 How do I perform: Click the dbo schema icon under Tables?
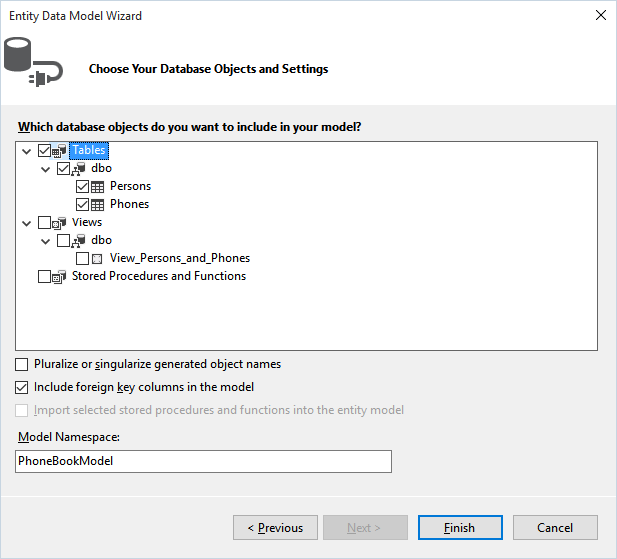point(78,169)
